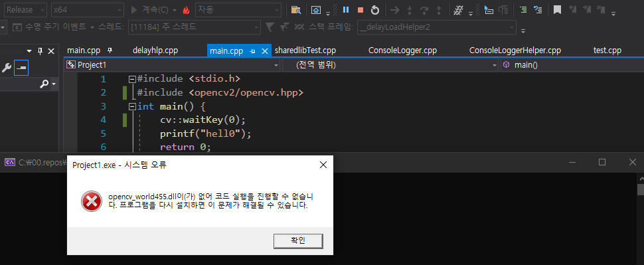
Task: Click the Pause (break all) debugging icon
Action: coord(346,10)
